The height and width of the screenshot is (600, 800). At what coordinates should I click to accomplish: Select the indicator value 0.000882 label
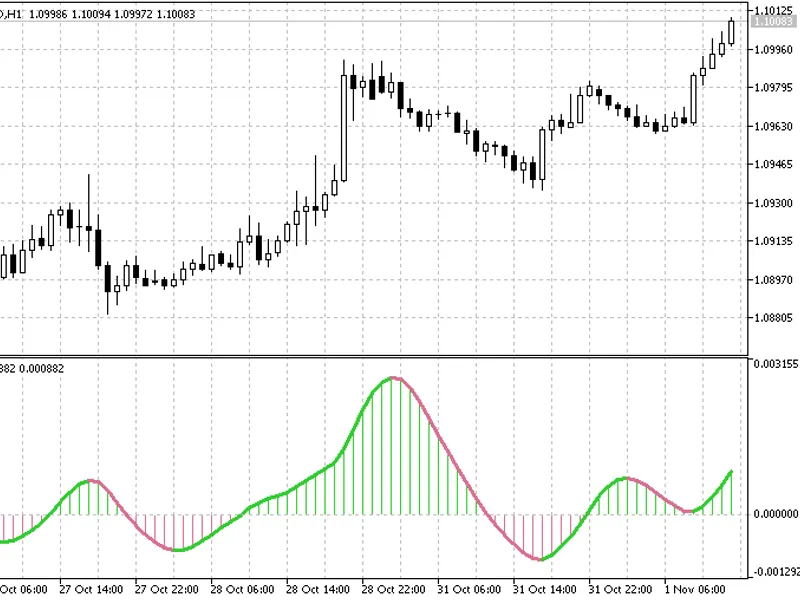tap(41, 368)
